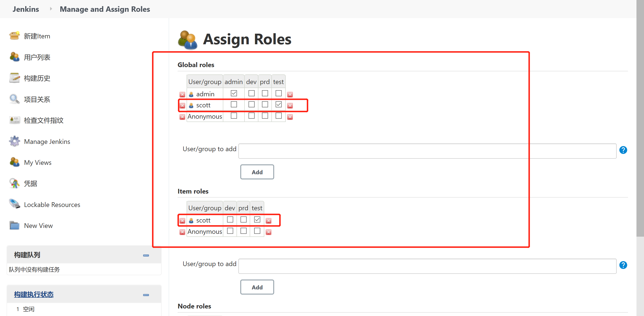This screenshot has width=644, height=316.
Task: View 构建历史 build history
Action: 37,78
